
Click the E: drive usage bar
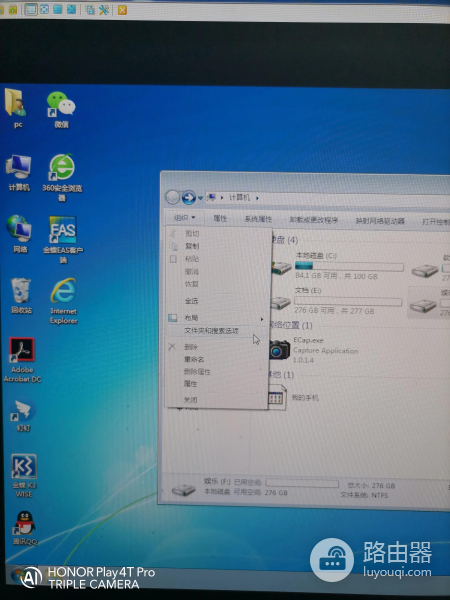tap(348, 302)
